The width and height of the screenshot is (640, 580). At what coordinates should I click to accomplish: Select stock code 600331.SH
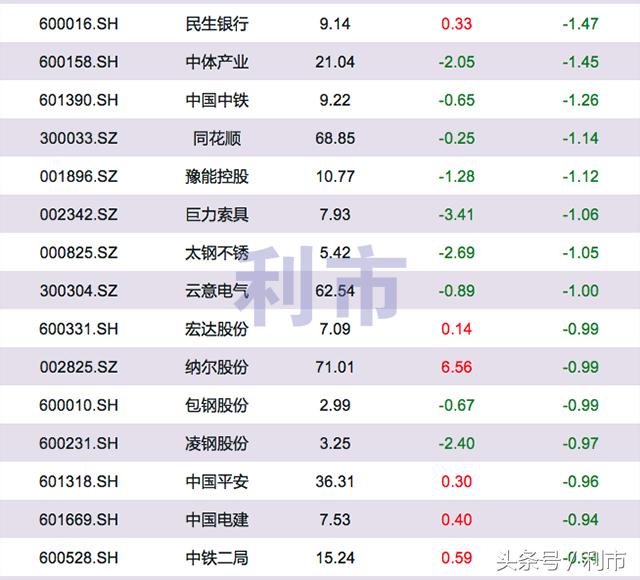(x=79, y=329)
